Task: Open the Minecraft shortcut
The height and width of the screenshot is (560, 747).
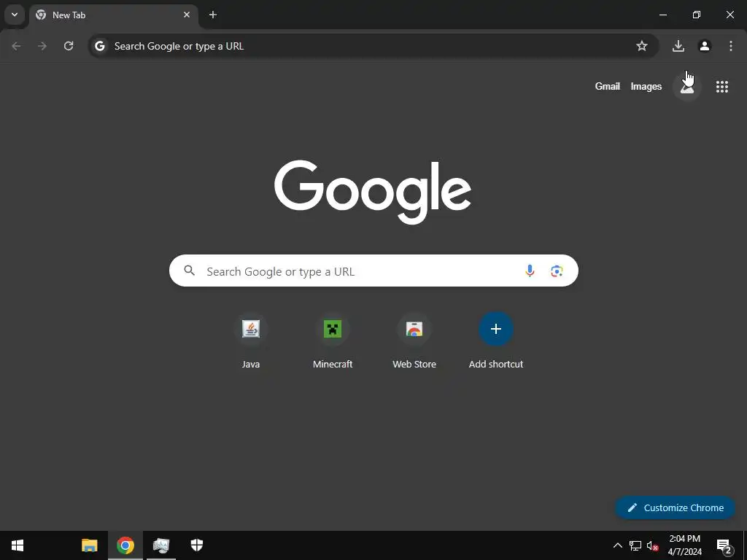Action: tap(333, 341)
